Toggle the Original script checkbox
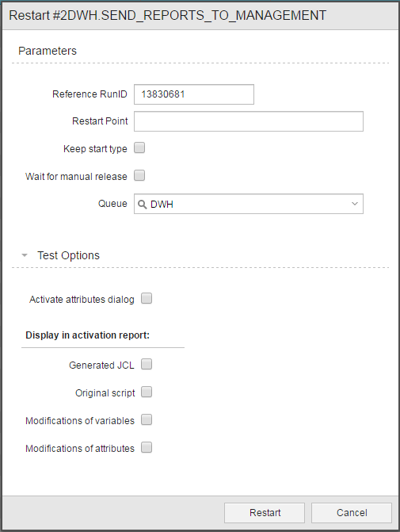The width and height of the screenshot is (400, 532). [147, 392]
